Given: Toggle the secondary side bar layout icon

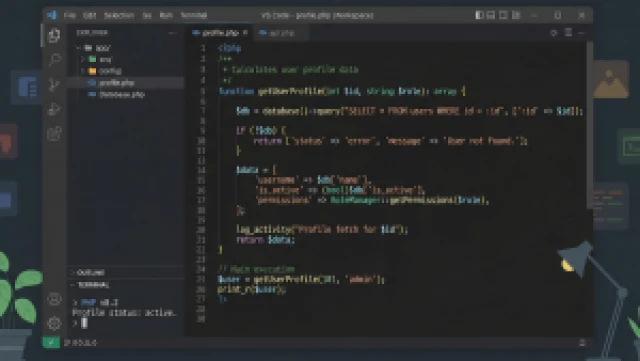Looking at the screenshot, I should (x=504, y=16).
